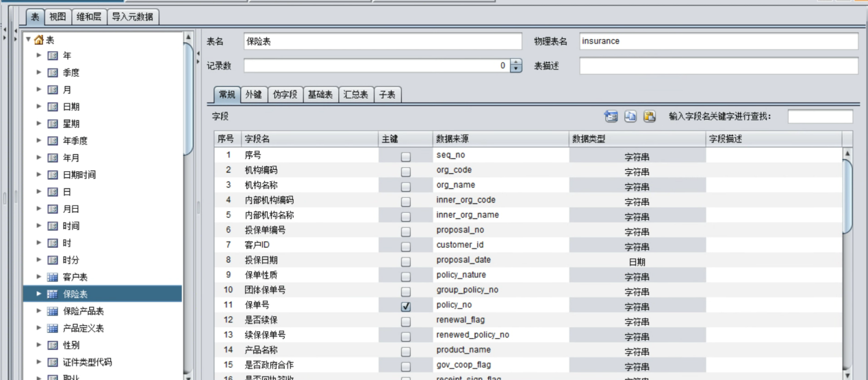
Task: Check the primary key box for 是否续保
Action: pyautogui.click(x=406, y=322)
